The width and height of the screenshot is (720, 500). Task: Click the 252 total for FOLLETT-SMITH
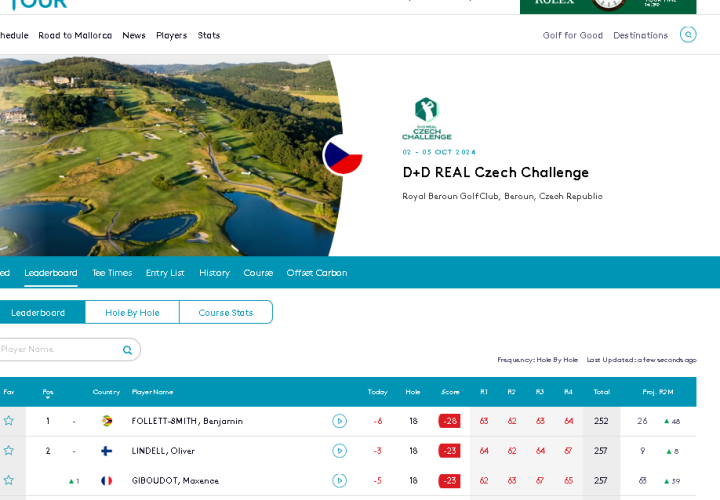click(601, 421)
